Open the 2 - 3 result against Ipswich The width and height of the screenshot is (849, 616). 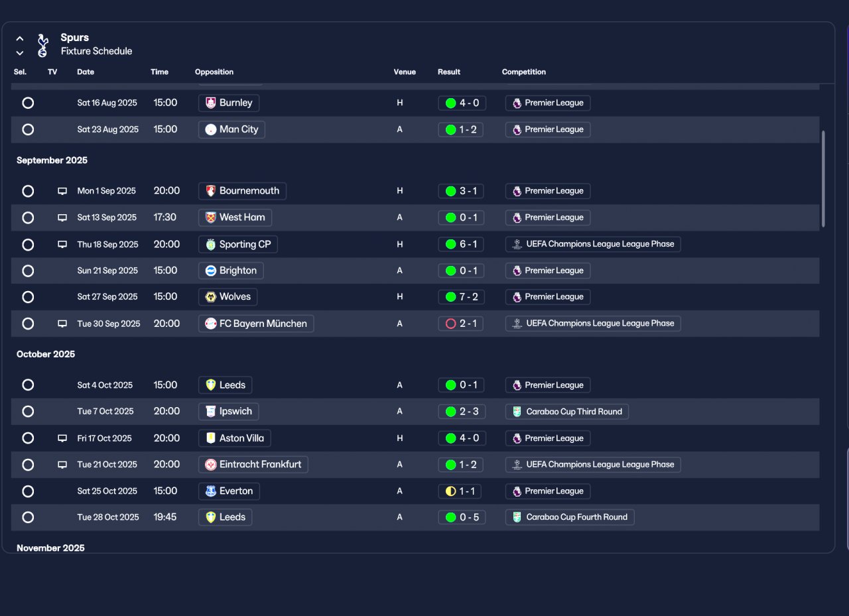click(x=462, y=412)
